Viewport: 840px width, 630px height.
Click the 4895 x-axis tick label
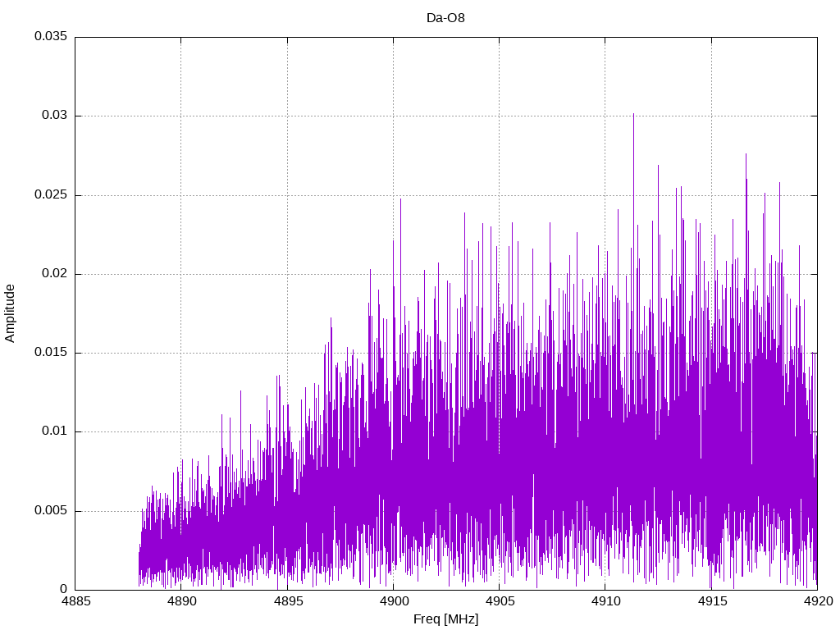(x=288, y=601)
